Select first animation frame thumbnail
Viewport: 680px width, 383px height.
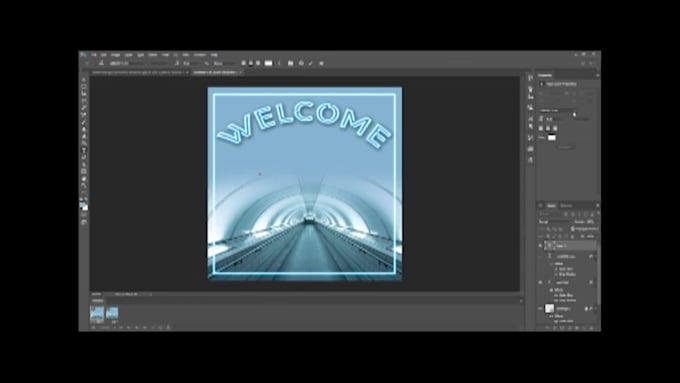pyautogui.click(x=97, y=312)
